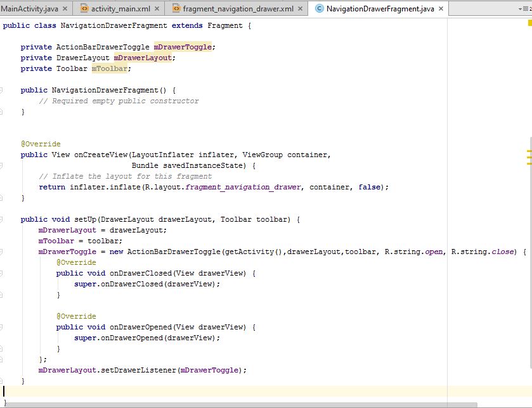
Task: Click the XML icon on fragment_navigation_drawer.xml tab
Action: tap(175, 9)
